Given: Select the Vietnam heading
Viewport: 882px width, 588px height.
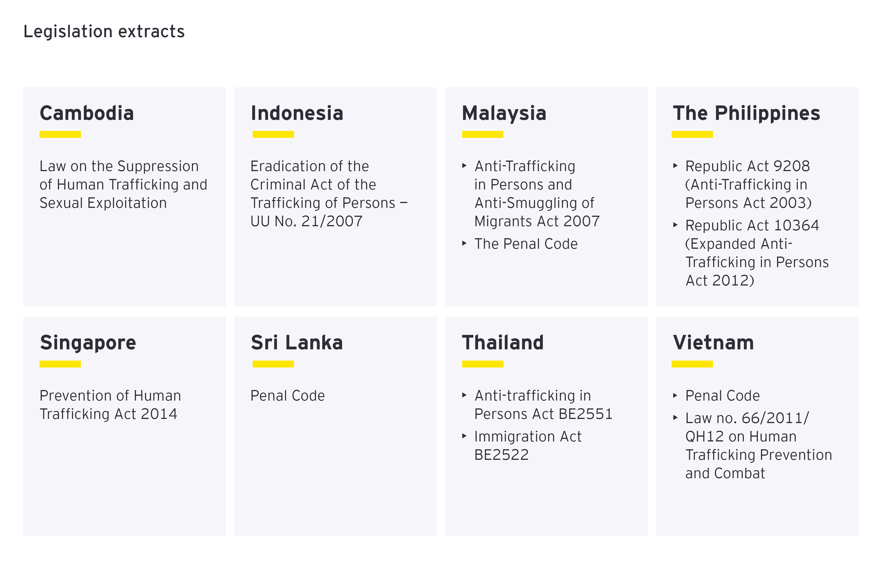Looking at the screenshot, I should (713, 343).
